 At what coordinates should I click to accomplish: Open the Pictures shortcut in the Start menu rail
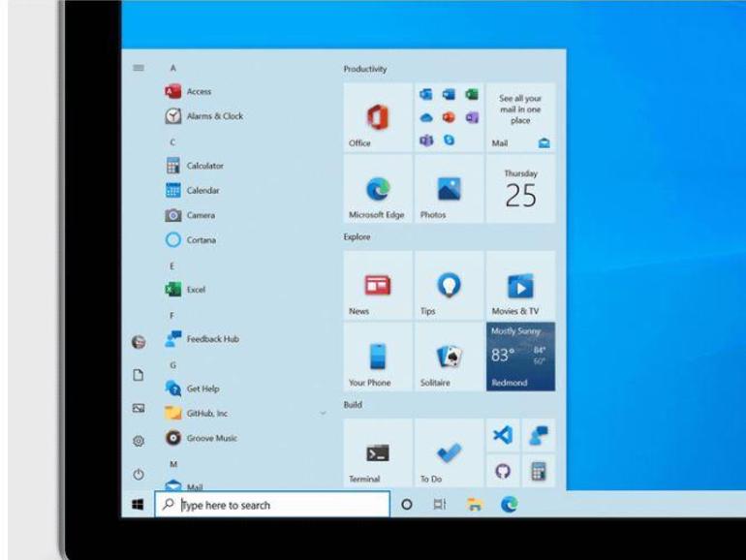[139, 408]
